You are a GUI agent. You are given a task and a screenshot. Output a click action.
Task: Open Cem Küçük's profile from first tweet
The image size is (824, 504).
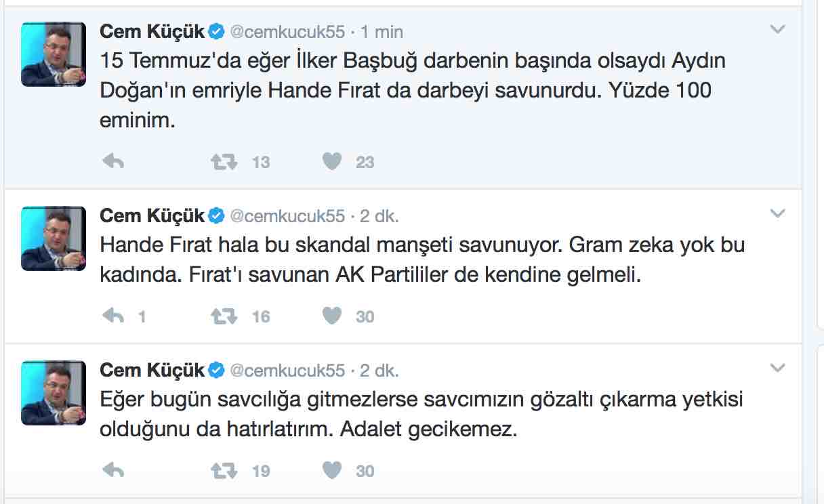[152, 31]
